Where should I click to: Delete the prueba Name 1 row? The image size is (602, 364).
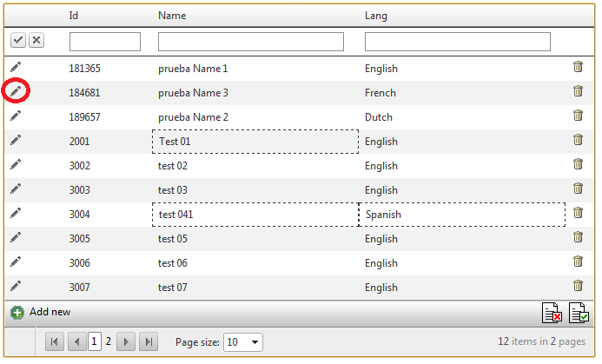578,67
